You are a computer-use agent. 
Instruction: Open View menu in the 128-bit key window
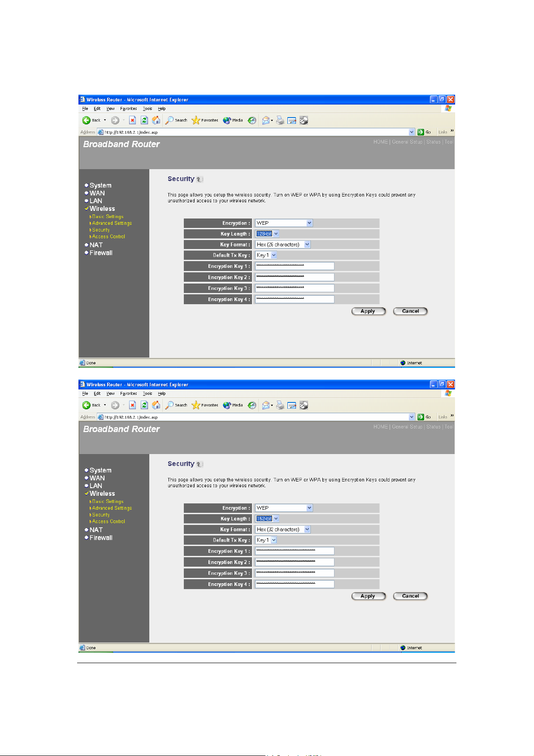[x=110, y=109]
